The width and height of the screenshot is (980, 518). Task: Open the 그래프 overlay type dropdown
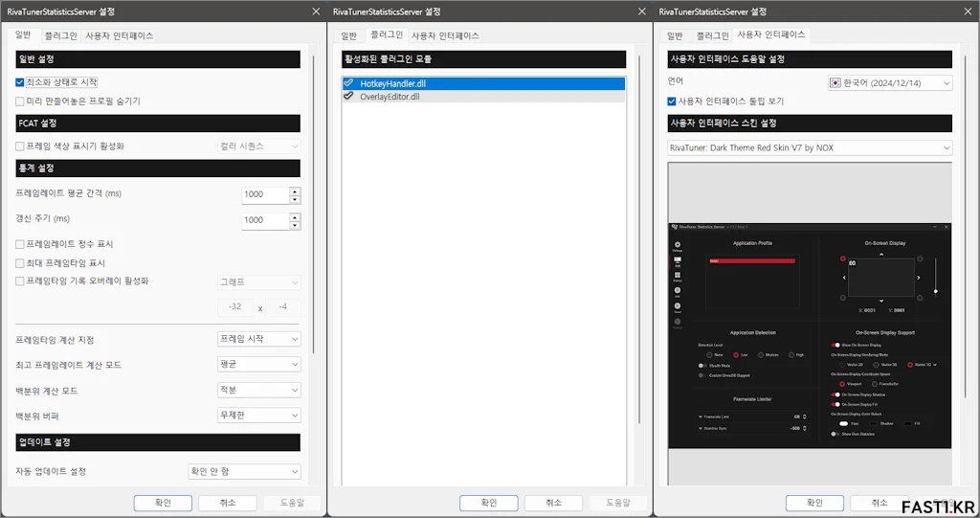click(x=258, y=282)
